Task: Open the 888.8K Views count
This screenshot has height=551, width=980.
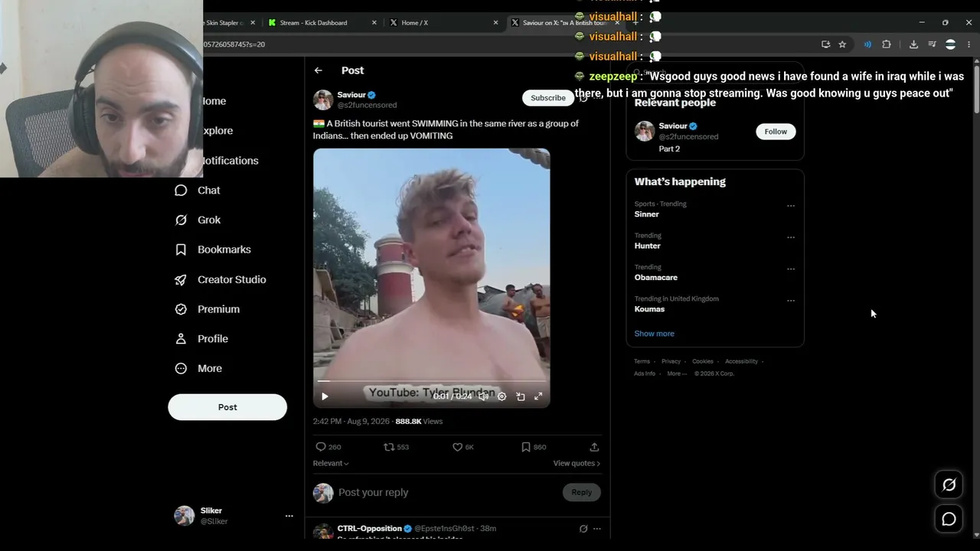Action: tap(419, 422)
